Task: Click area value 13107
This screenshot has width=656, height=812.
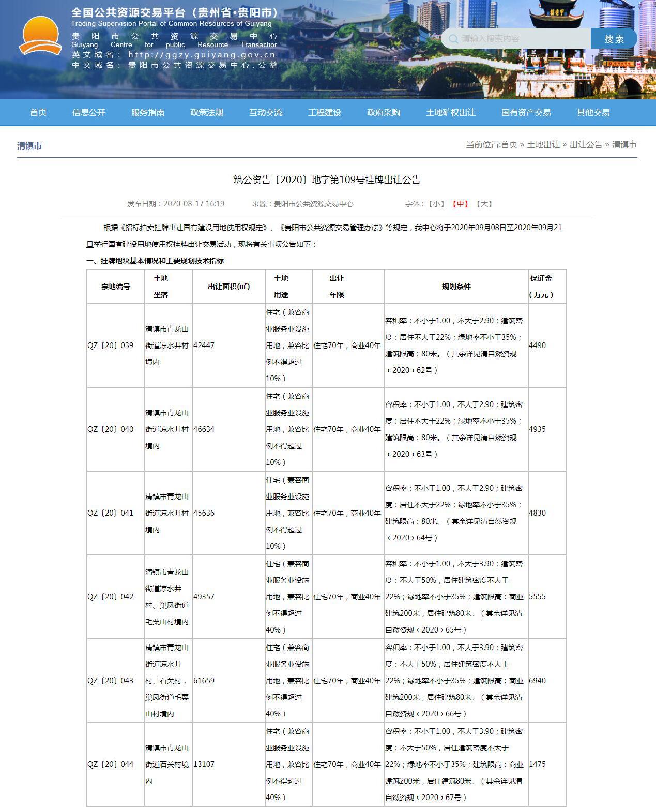Action: click(x=204, y=764)
